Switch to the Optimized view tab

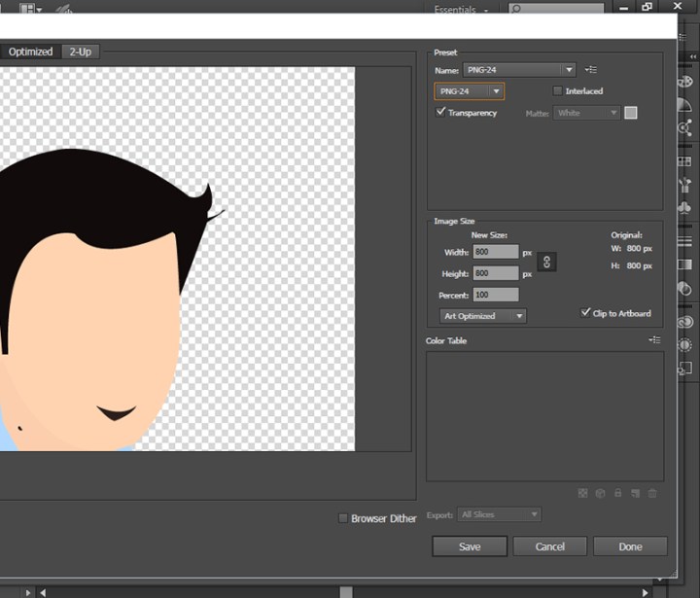30,52
